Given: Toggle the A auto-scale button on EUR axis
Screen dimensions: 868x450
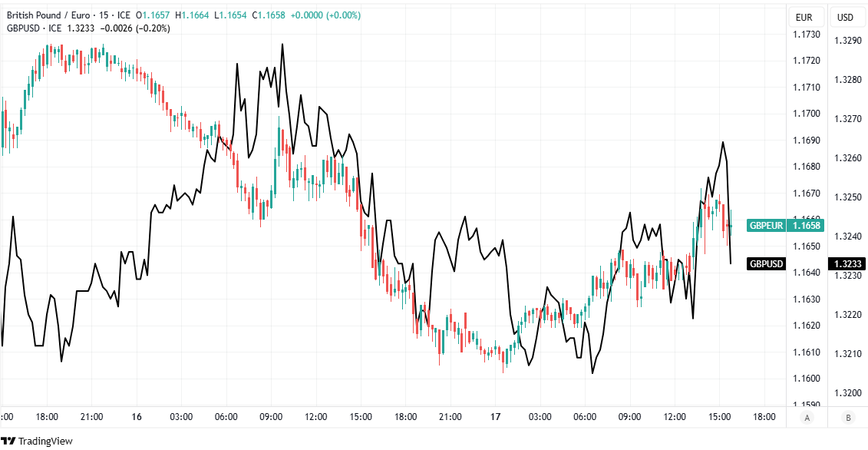Looking at the screenshot, I should click(x=807, y=418).
